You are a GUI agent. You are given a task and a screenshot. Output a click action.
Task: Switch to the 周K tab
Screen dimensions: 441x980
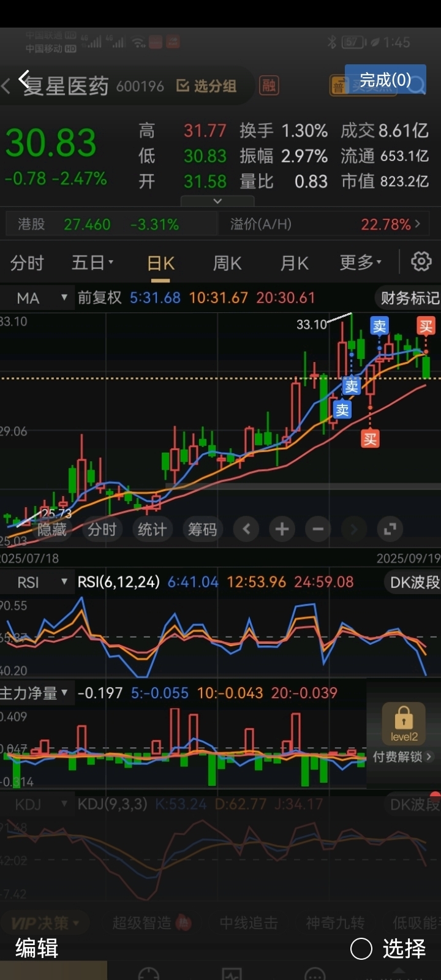pyautogui.click(x=227, y=263)
